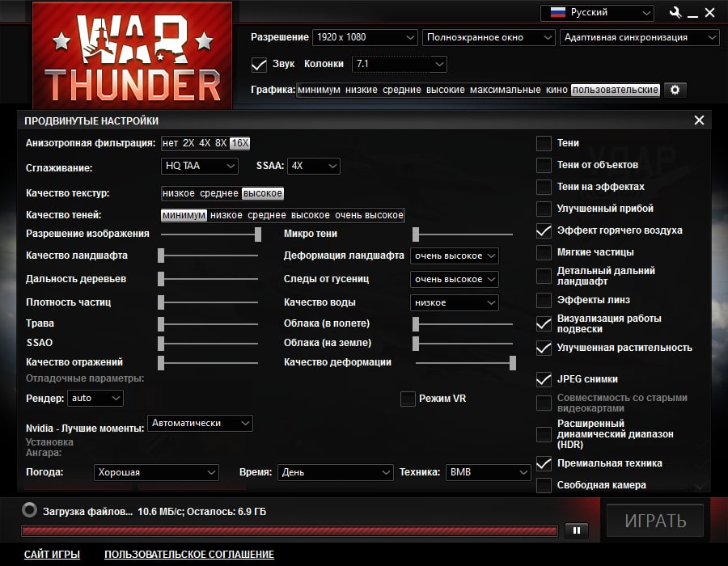This screenshot has width=728, height=566.
Task: Click the Russian flag language icon
Action: tap(557, 12)
